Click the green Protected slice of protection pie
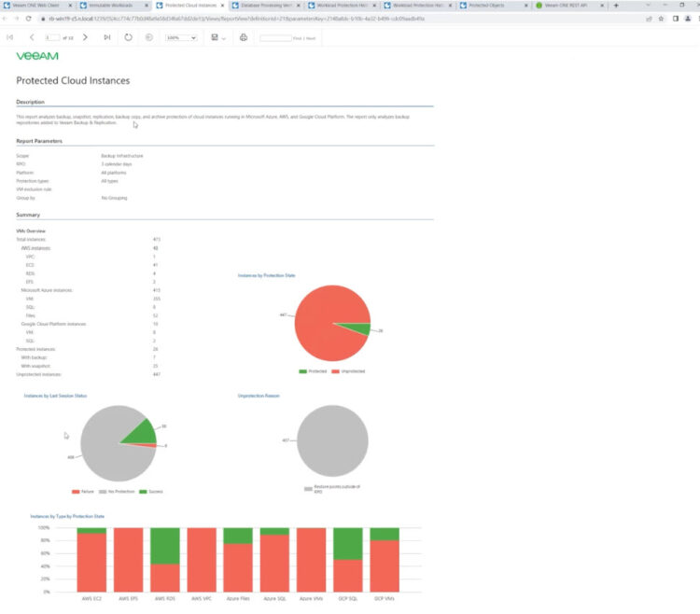Image resolution: width=700 pixels, height=614 pixels. click(361, 328)
